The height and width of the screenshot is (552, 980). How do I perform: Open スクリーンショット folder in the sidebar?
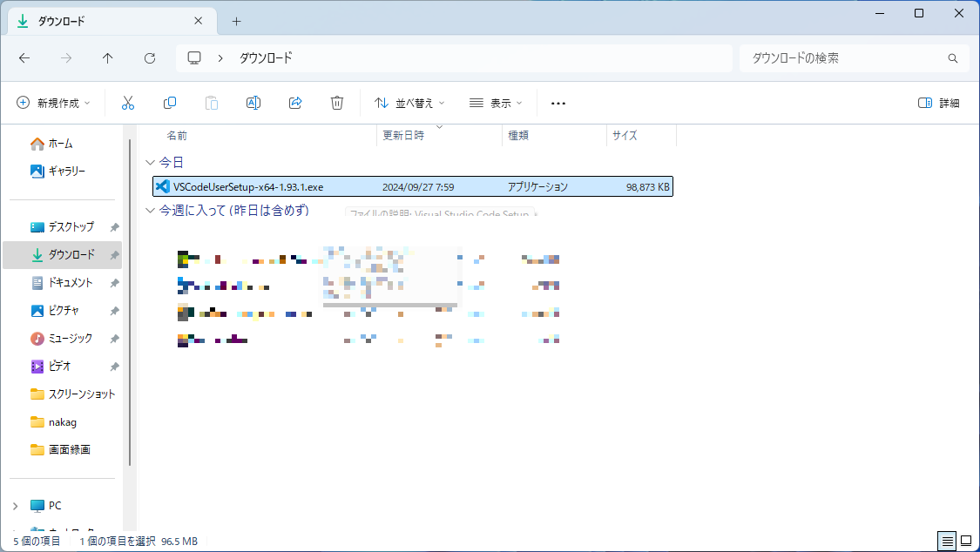pyautogui.click(x=73, y=394)
